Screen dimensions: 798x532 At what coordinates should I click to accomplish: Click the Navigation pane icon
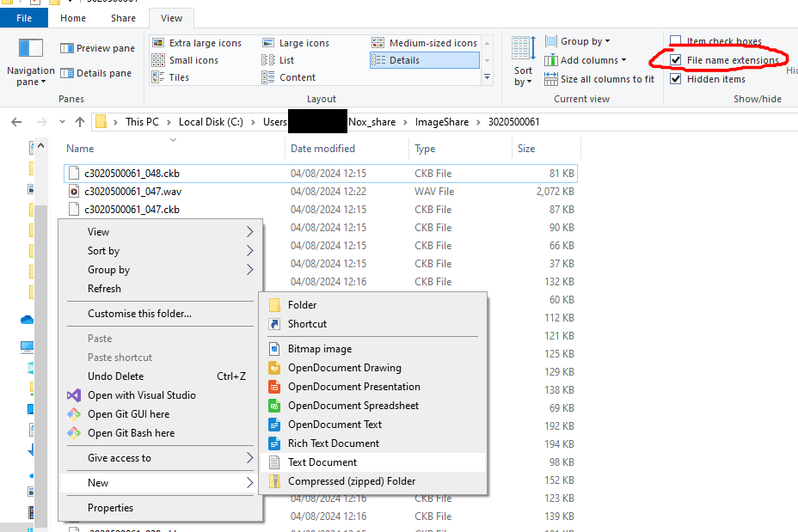pyautogui.click(x=30, y=48)
